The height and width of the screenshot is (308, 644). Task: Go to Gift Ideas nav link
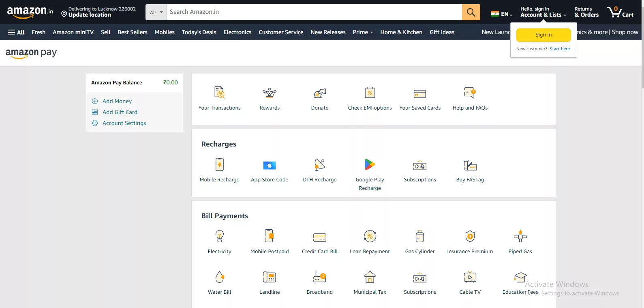click(x=442, y=32)
